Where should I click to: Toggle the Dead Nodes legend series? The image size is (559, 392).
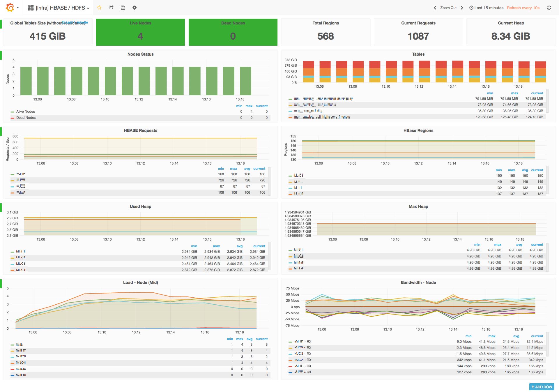(26, 118)
